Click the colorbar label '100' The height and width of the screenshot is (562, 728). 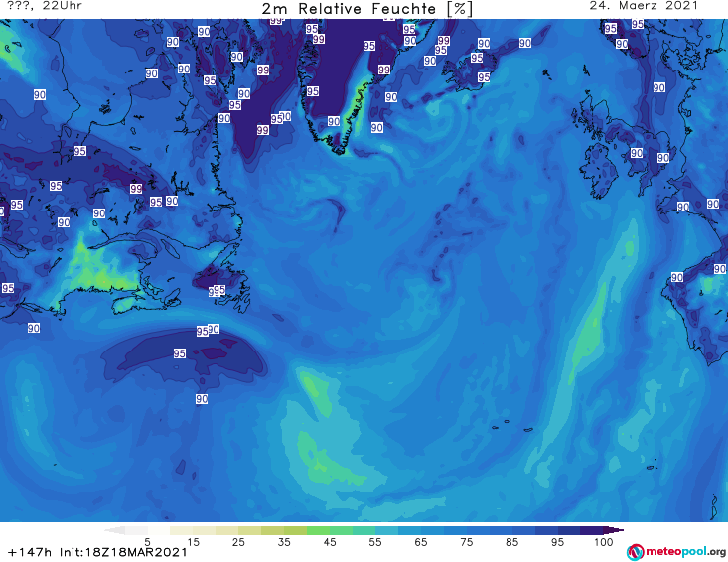pos(603,542)
